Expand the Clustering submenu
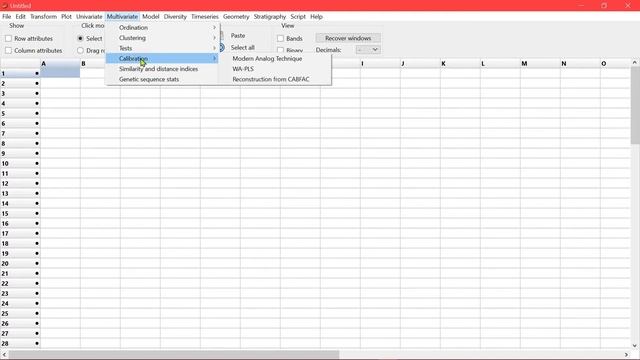The image size is (640, 360). tap(162, 38)
